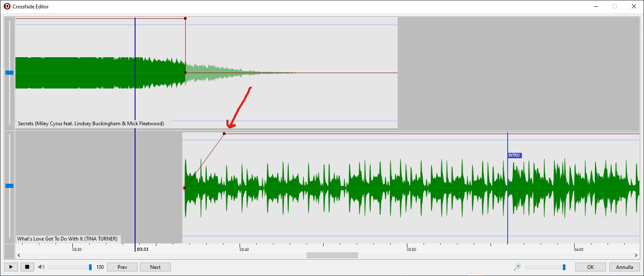Go to the next crossfade with Next
644x276 pixels.
pos(155,267)
